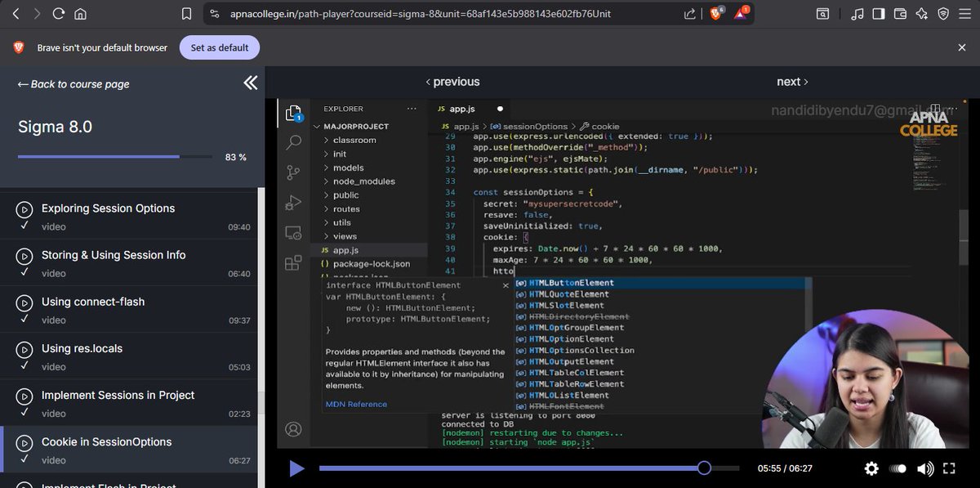Click VS Code Extensions icon in video
The width and height of the screenshot is (980, 488).
pos(293,263)
